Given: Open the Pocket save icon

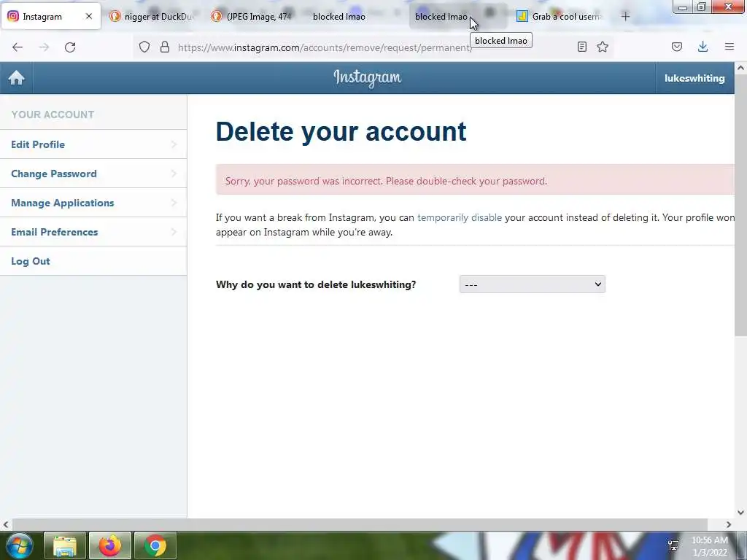Looking at the screenshot, I should click(x=677, y=47).
